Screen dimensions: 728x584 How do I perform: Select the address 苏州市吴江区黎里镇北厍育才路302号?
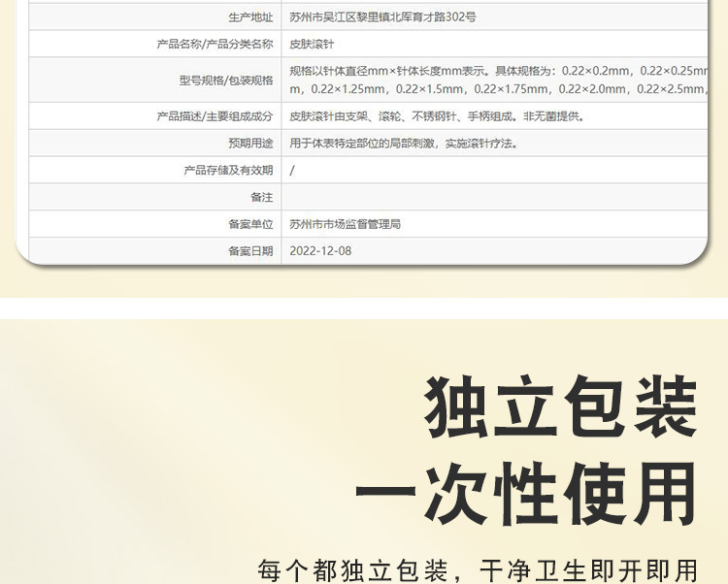point(382,17)
